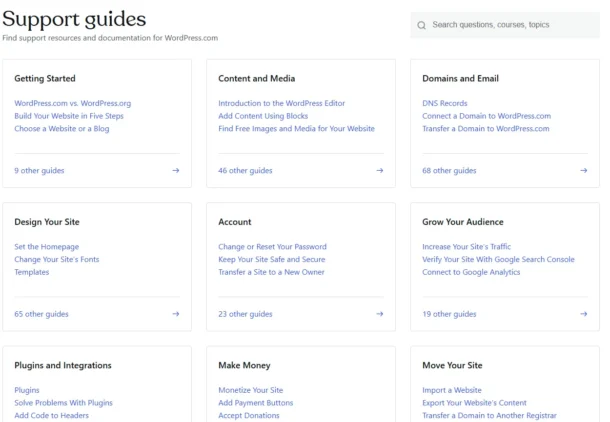
Task: View 19 other guides link
Action: 449,314
